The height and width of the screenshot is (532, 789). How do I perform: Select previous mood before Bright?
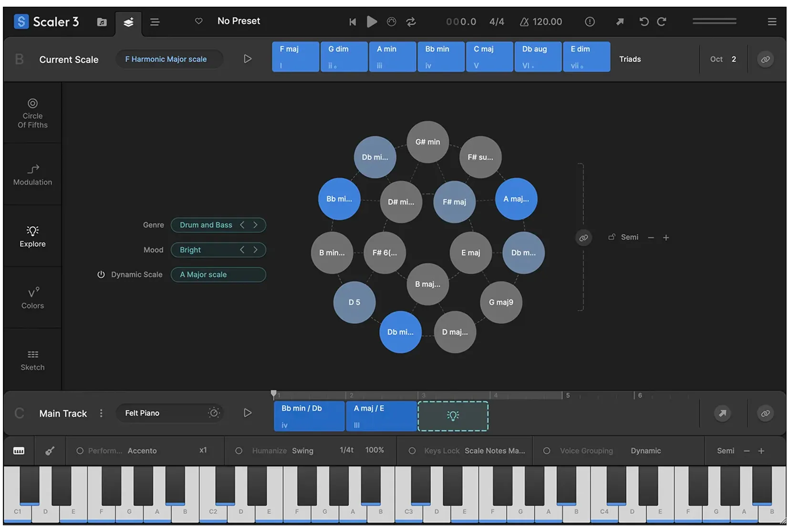(x=242, y=250)
